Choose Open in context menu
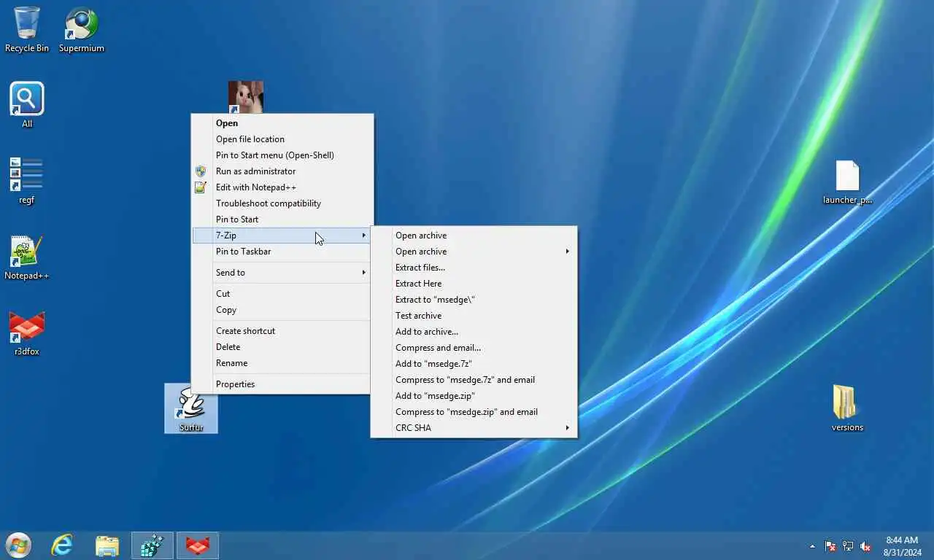The height and width of the screenshot is (560, 934). click(x=282, y=123)
